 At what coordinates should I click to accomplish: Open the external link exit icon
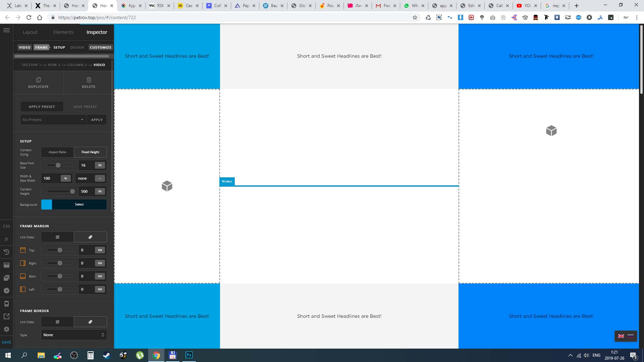point(6,316)
